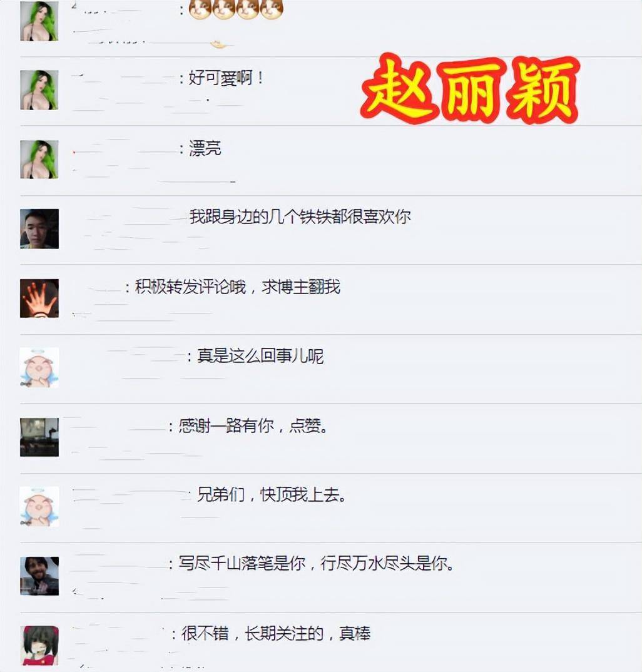Click the comment text "漂亮"
The image size is (642, 672).
pos(205,148)
